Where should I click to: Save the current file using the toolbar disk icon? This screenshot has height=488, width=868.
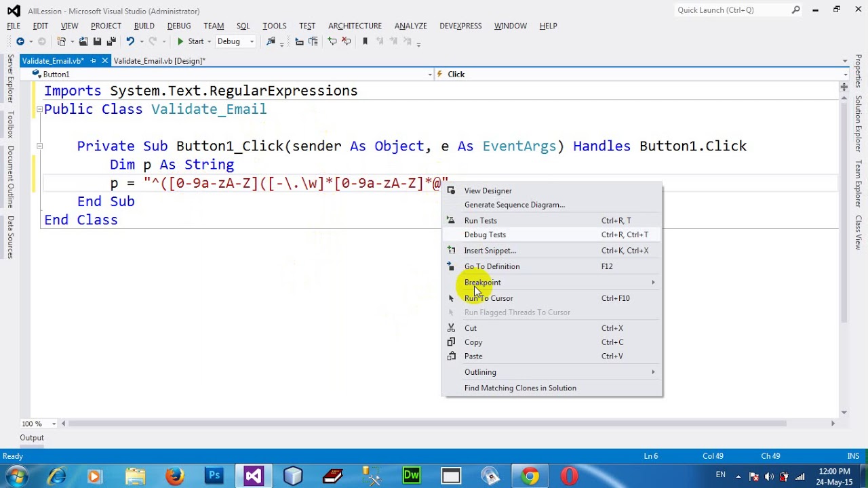(97, 41)
